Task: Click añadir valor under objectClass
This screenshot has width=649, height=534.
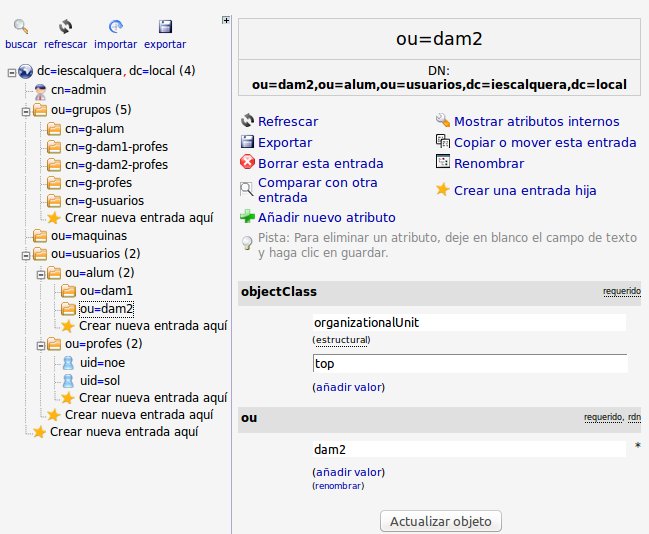Action: (350, 387)
